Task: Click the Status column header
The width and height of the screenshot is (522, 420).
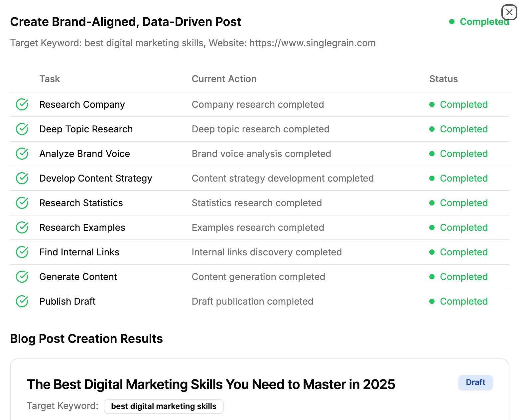Action: click(x=444, y=79)
